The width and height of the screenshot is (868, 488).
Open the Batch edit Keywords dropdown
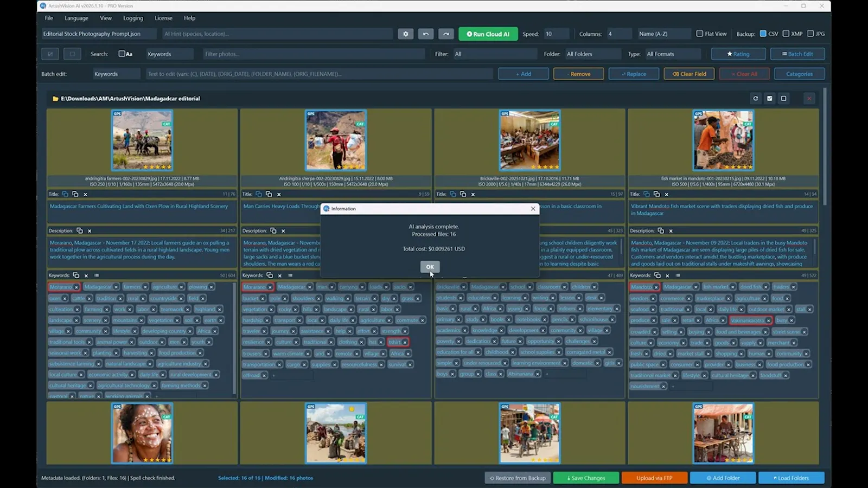coord(116,74)
